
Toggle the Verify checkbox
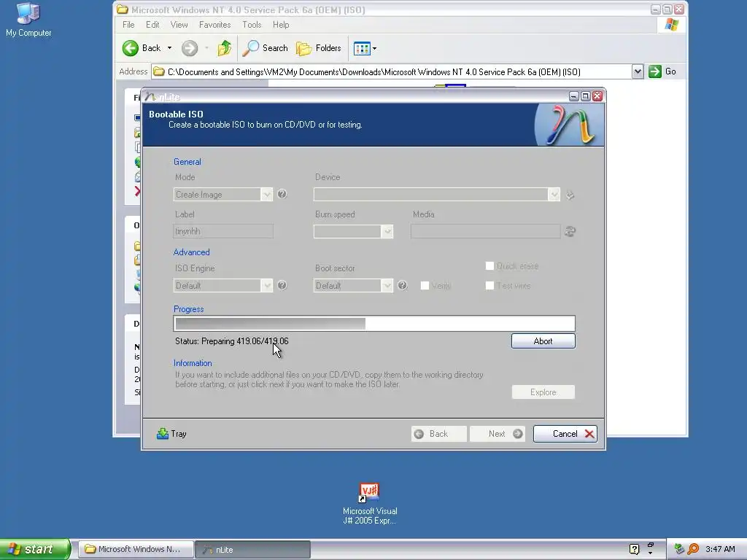[425, 286]
